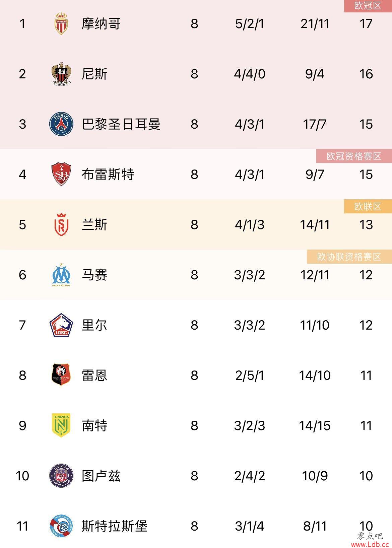Click the Stade Brestois SB29 crest
The image size is (392, 548).
pos(61,174)
